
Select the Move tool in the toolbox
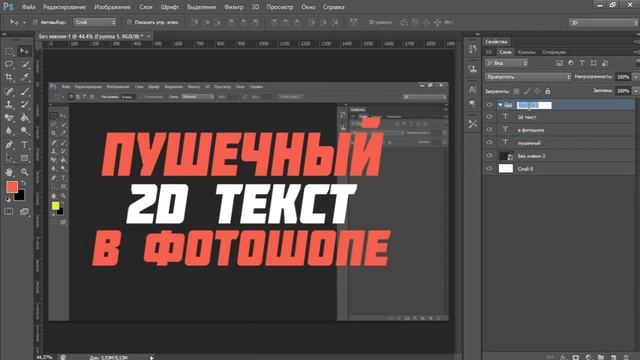25,51
